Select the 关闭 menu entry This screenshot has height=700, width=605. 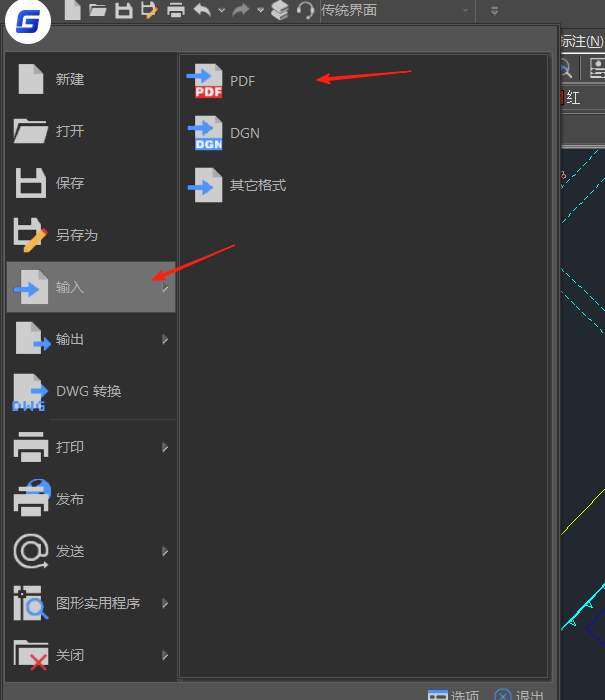91,655
